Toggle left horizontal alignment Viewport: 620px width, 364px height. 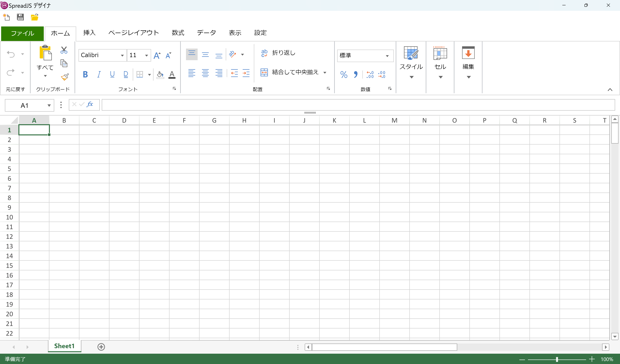click(x=192, y=73)
